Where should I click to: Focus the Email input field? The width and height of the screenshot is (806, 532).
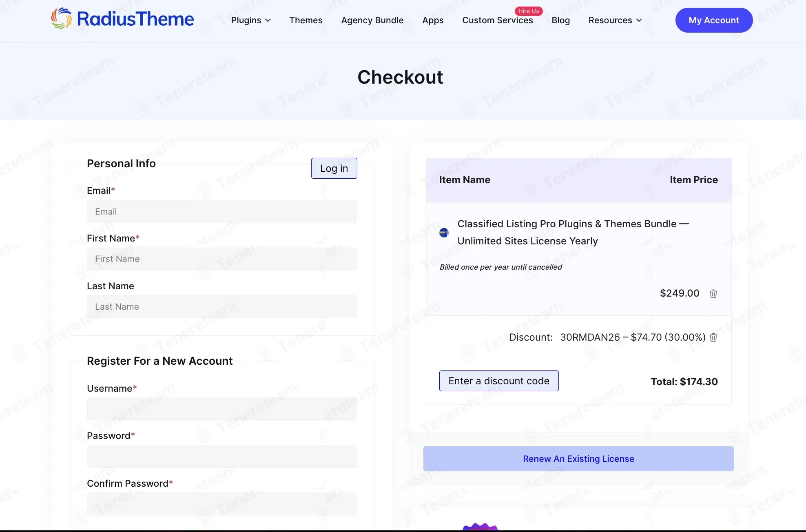tap(222, 211)
